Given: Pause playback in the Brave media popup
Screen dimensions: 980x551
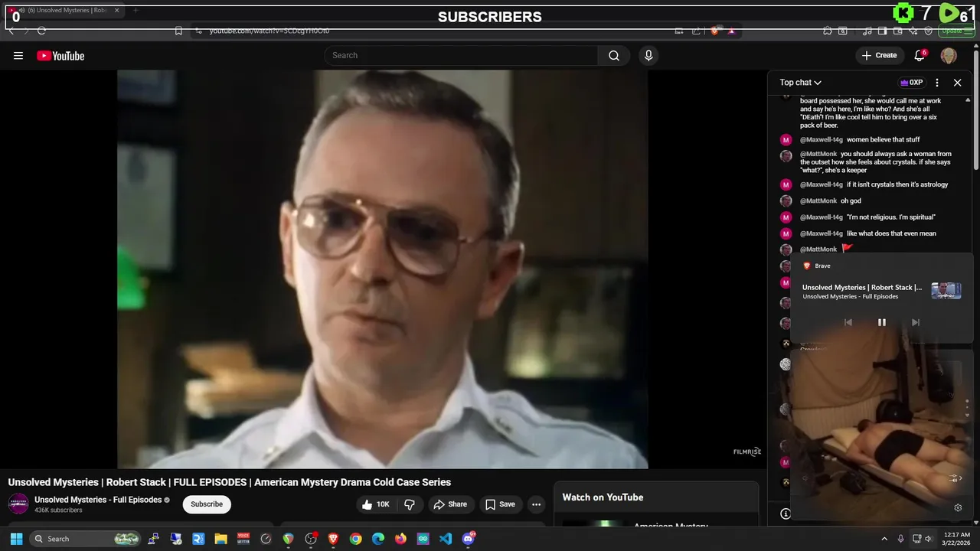Looking at the screenshot, I should 881,322.
